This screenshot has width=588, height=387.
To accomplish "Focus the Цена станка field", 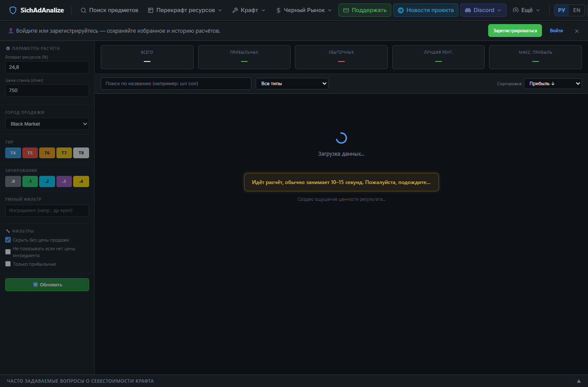I will pyautogui.click(x=47, y=90).
